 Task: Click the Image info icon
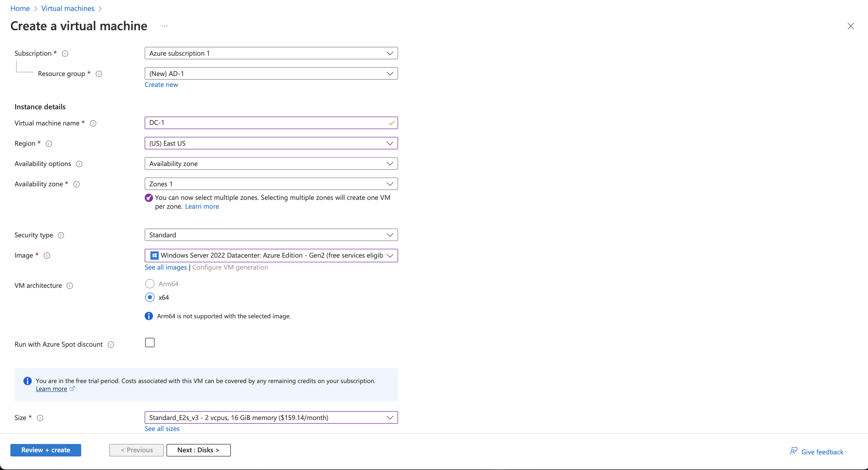pos(47,255)
